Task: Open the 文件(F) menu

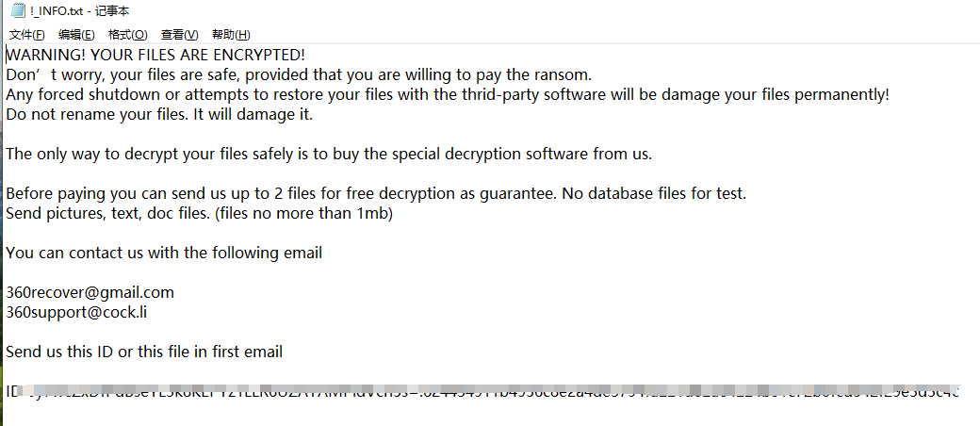Action: (27, 35)
